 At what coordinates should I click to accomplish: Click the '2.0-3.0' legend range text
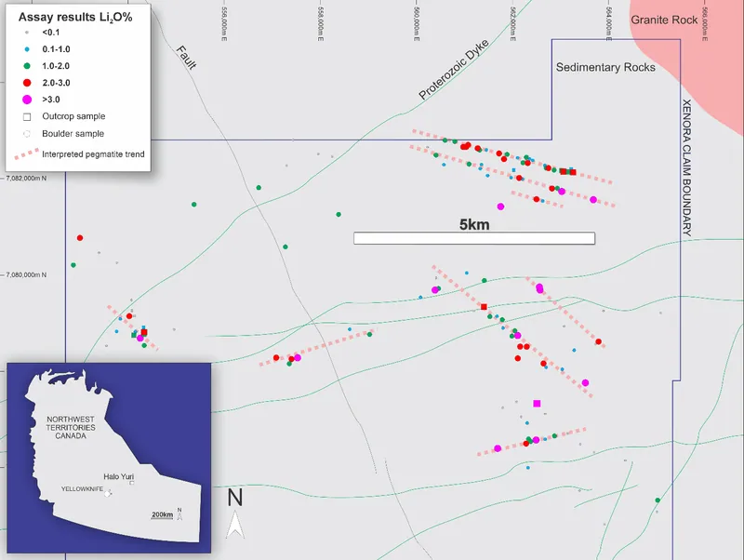[56, 83]
